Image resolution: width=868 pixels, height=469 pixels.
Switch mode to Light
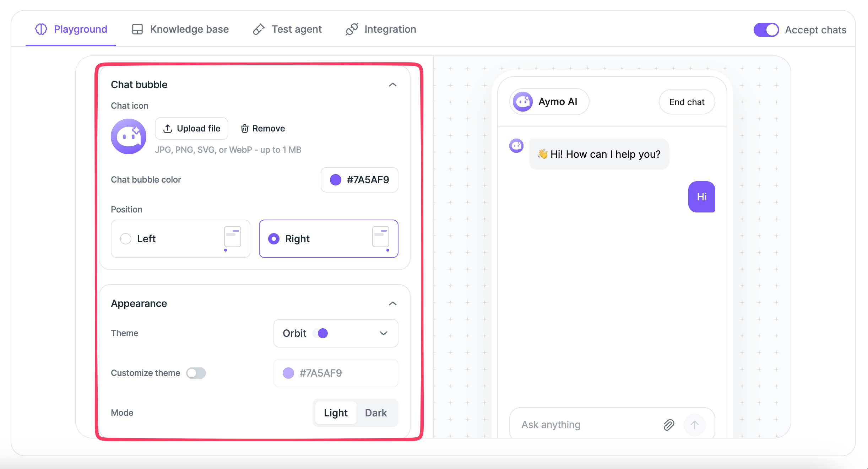click(336, 413)
